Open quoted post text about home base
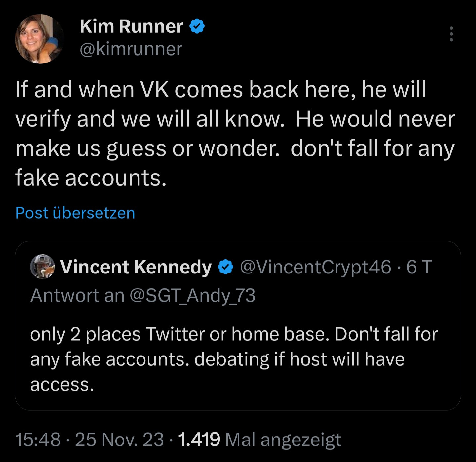 click(x=234, y=359)
